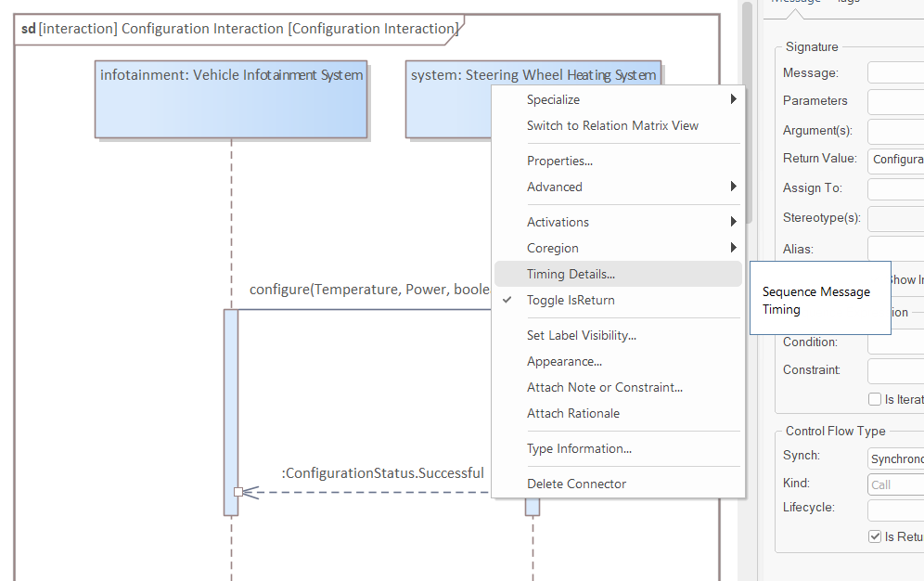Select the infotainment lifeline header box

[x=231, y=99]
